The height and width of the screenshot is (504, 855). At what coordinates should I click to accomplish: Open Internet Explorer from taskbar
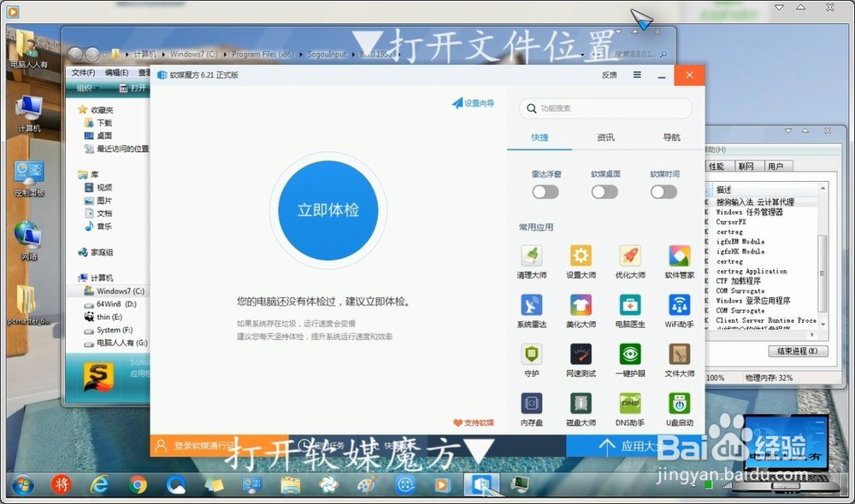coord(99,483)
